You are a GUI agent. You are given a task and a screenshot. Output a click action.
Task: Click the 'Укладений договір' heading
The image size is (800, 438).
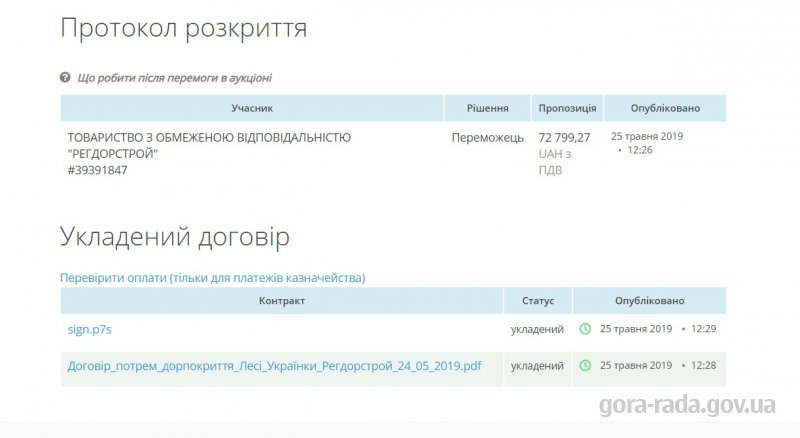[x=175, y=237]
